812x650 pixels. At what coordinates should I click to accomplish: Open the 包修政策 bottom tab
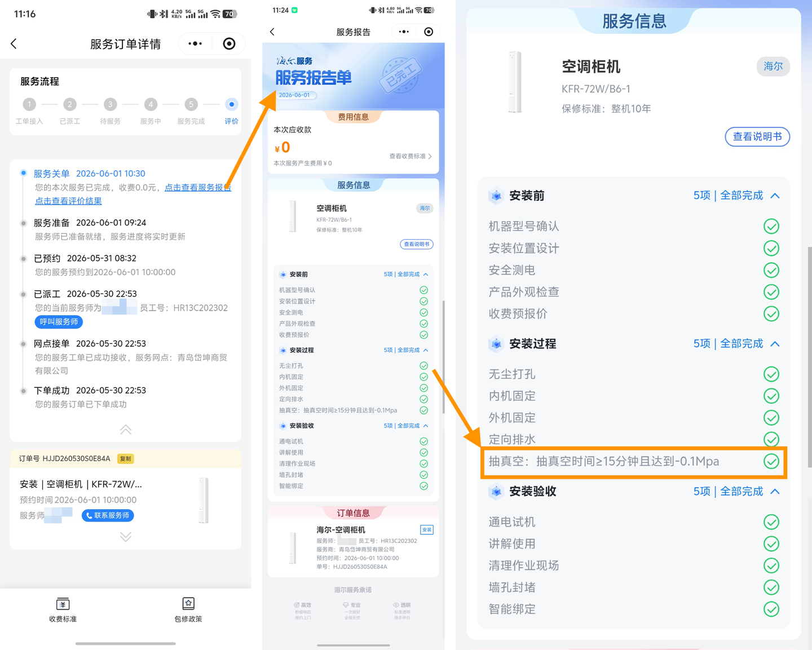pyautogui.click(x=188, y=610)
